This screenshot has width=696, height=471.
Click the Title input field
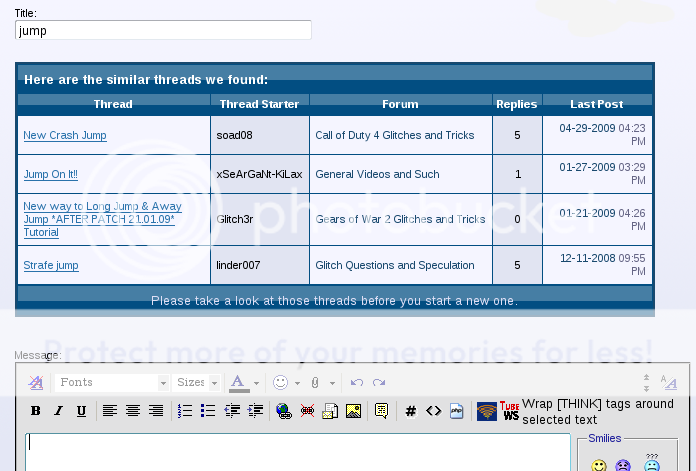pyautogui.click(x=163, y=30)
